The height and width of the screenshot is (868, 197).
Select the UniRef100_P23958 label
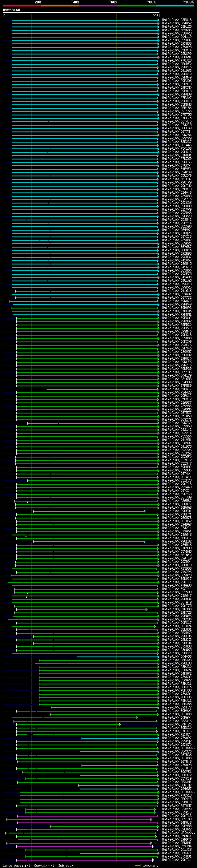click(176, 568)
